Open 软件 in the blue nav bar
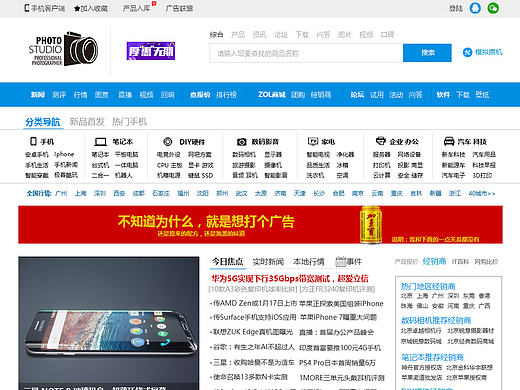This screenshot has height=390, width=520. pyautogui.click(x=443, y=95)
